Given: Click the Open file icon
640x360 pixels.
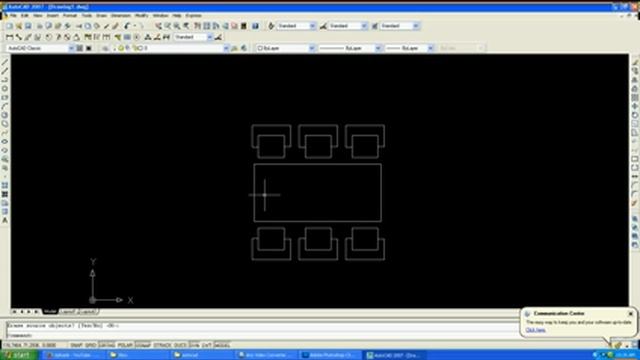Looking at the screenshot, I should pos(18,26).
